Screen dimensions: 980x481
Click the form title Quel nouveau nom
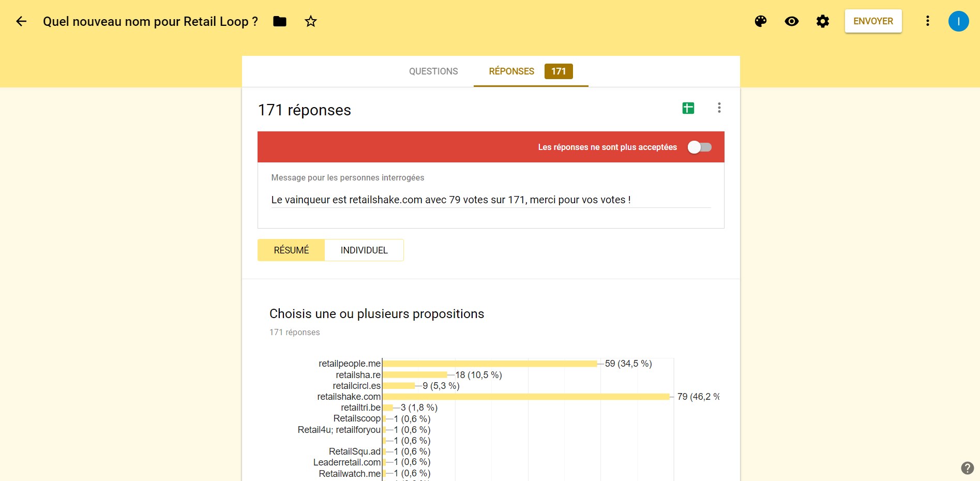[x=150, y=22]
